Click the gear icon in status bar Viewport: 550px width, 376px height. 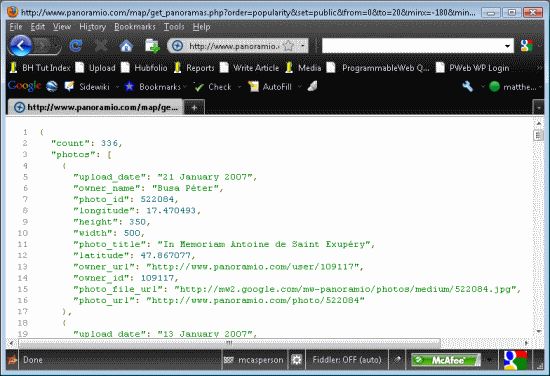click(296, 360)
